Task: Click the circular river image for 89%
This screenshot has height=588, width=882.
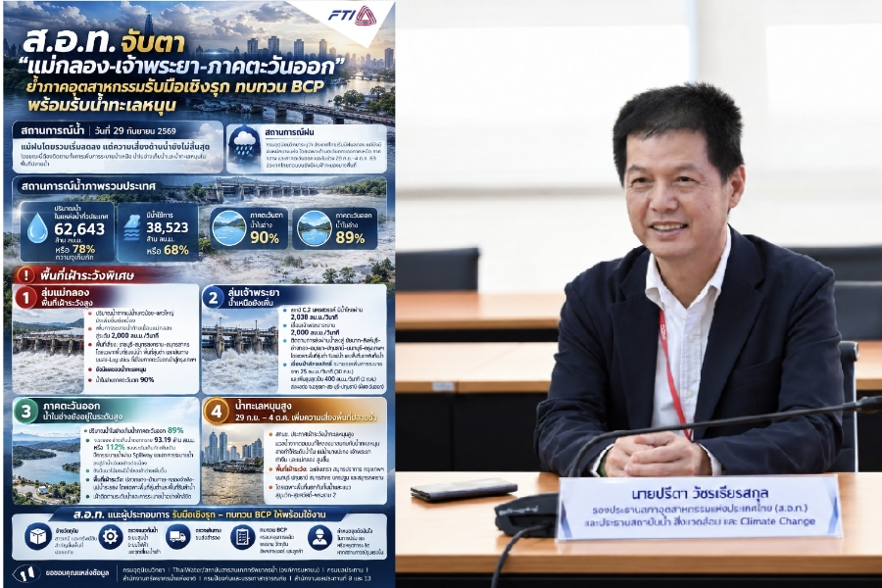Action: point(314,228)
